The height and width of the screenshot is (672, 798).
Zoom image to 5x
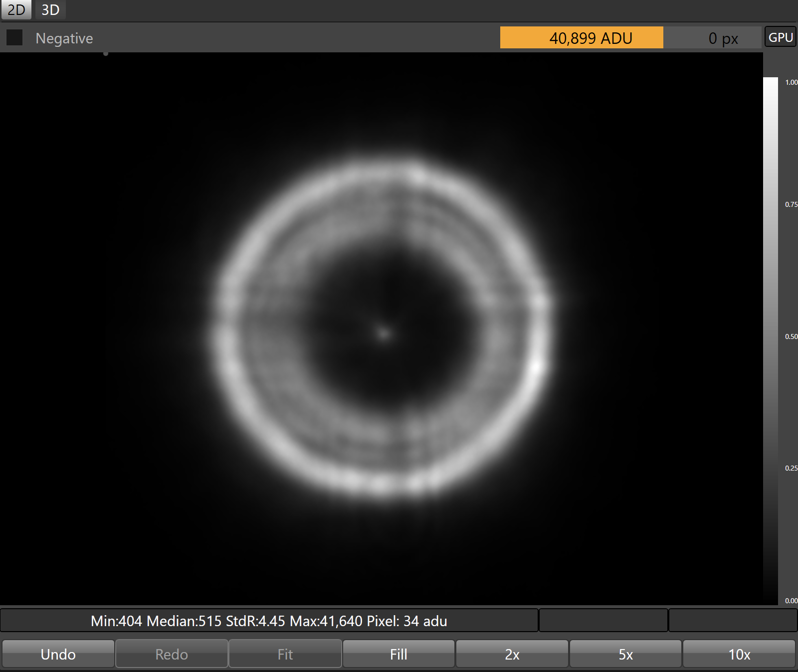tap(625, 654)
